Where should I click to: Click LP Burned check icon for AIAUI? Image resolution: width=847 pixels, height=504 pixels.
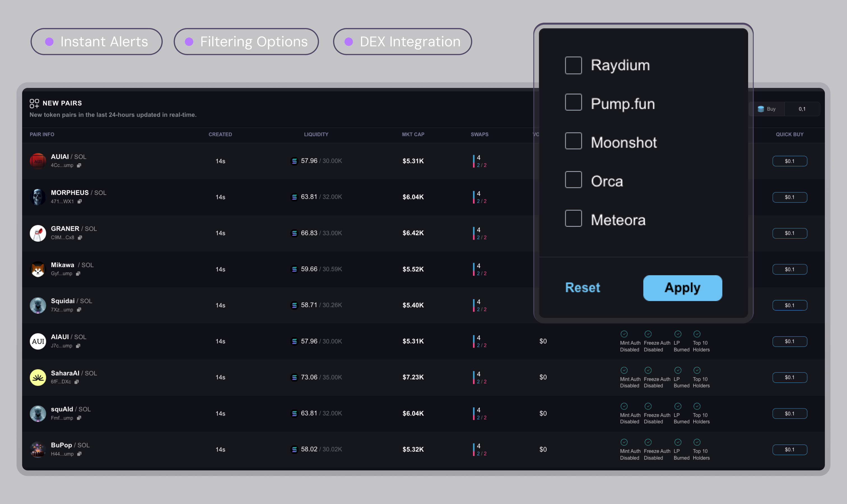click(x=678, y=334)
